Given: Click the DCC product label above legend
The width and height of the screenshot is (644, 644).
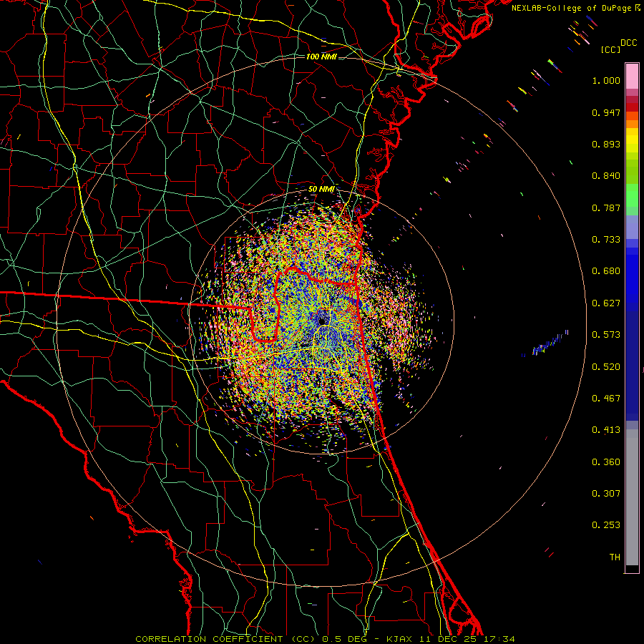Looking at the screenshot, I should click(628, 43).
